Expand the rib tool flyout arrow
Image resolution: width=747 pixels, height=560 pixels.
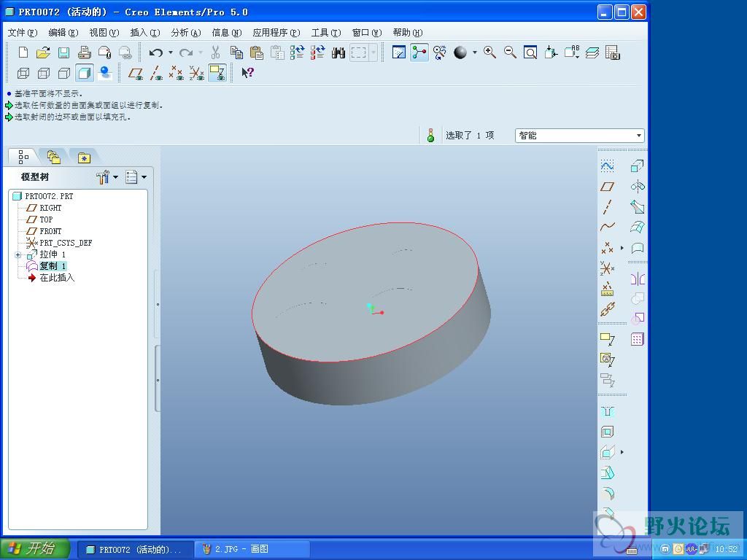[x=622, y=452]
